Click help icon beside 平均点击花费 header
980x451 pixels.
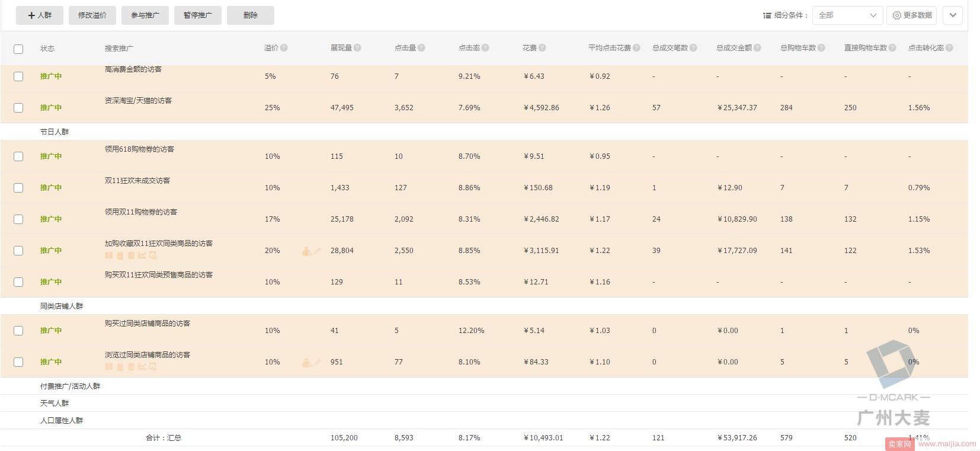[x=636, y=48]
